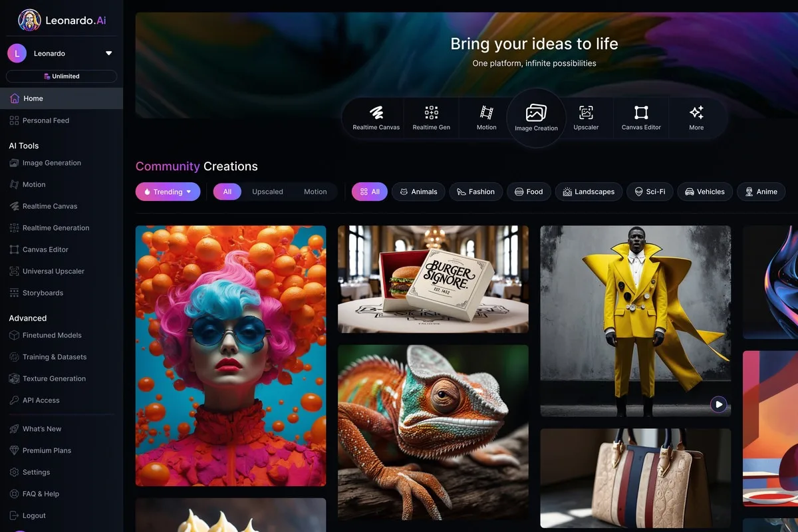798x532 pixels.
Task: Filter creations by Anime
Action: (x=761, y=192)
